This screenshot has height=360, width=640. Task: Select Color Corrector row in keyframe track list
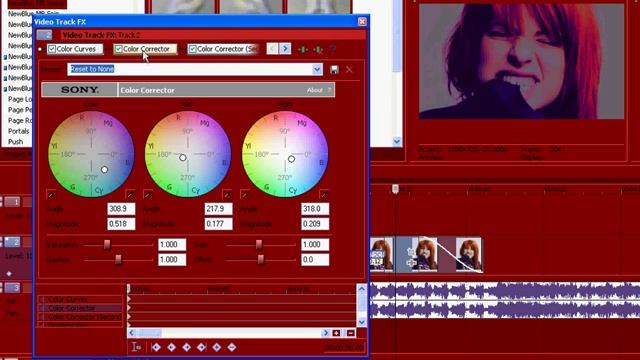pos(81,308)
